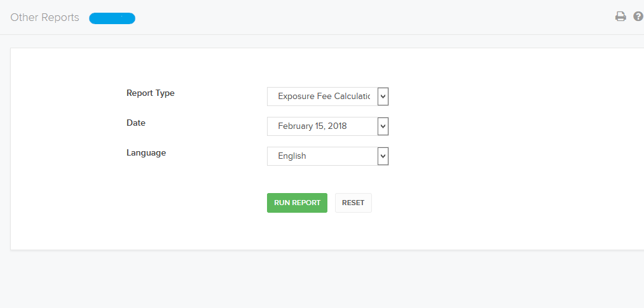
Task: Click the empty header bar area left of the printer icon
Action: click(x=369, y=17)
